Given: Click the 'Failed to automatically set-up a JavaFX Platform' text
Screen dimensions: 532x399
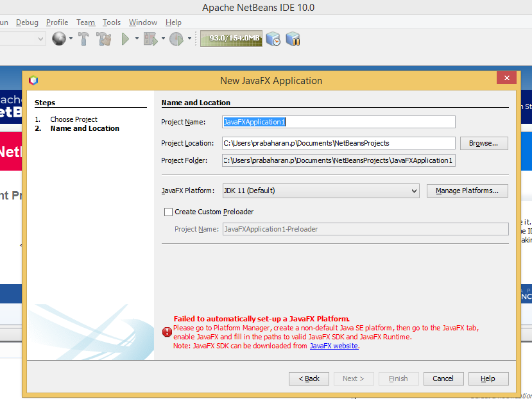Looking at the screenshot, I should (262, 319).
